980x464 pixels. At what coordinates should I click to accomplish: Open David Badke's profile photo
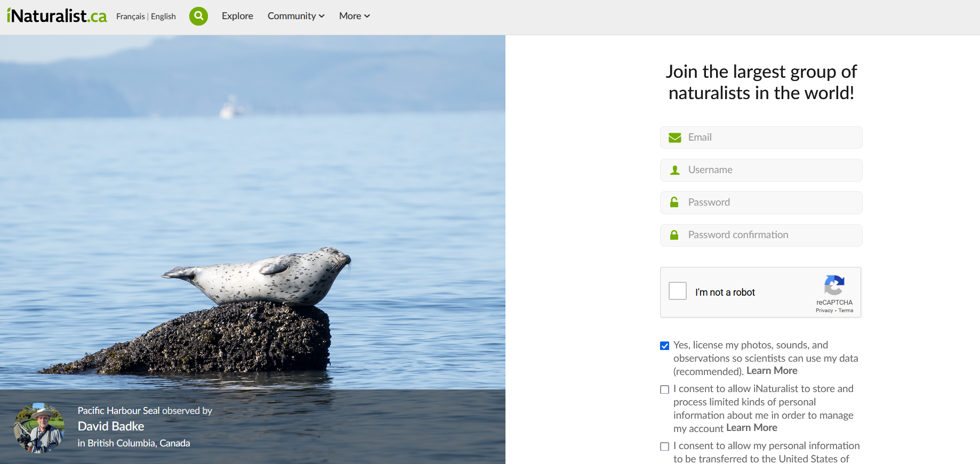pos(39,427)
